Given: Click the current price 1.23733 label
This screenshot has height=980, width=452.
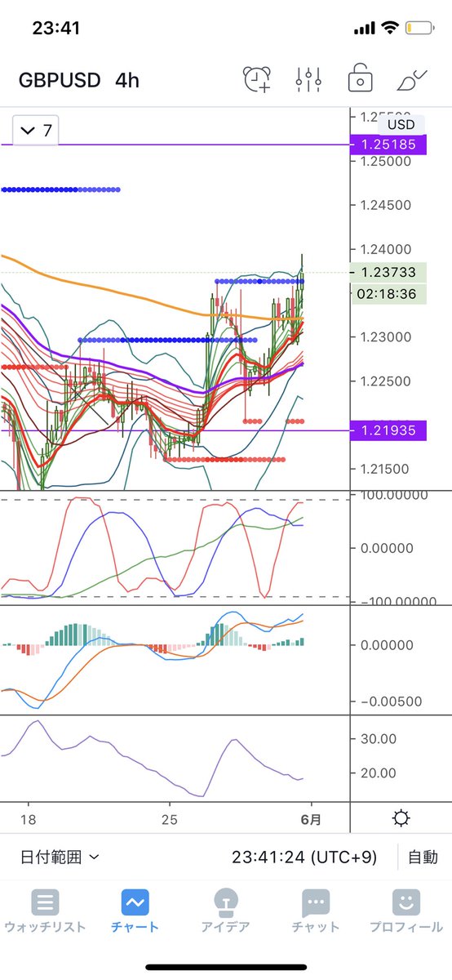Looking at the screenshot, I should (388, 274).
